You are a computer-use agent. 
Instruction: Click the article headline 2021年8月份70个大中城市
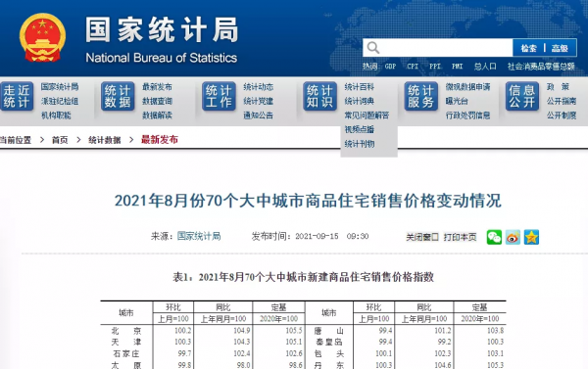click(308, 201)
